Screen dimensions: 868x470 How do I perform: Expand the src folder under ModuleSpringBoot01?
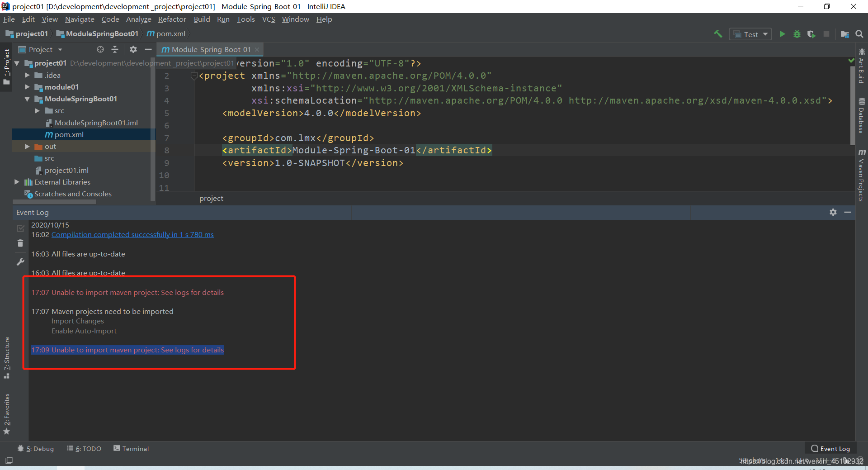(38, 111)
